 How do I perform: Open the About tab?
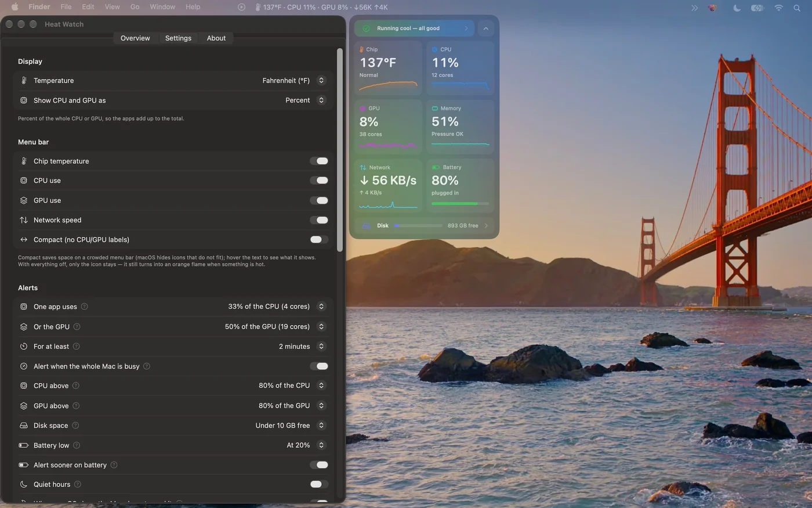[216, 38]
